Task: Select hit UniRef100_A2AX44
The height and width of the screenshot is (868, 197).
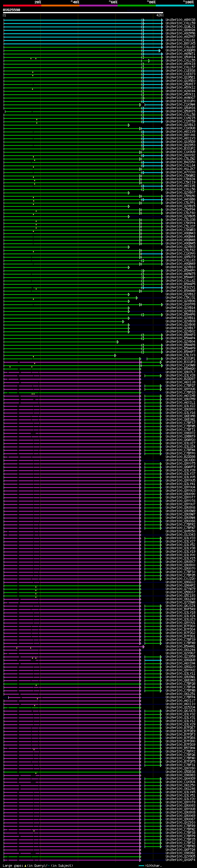Action: point(180,91)
